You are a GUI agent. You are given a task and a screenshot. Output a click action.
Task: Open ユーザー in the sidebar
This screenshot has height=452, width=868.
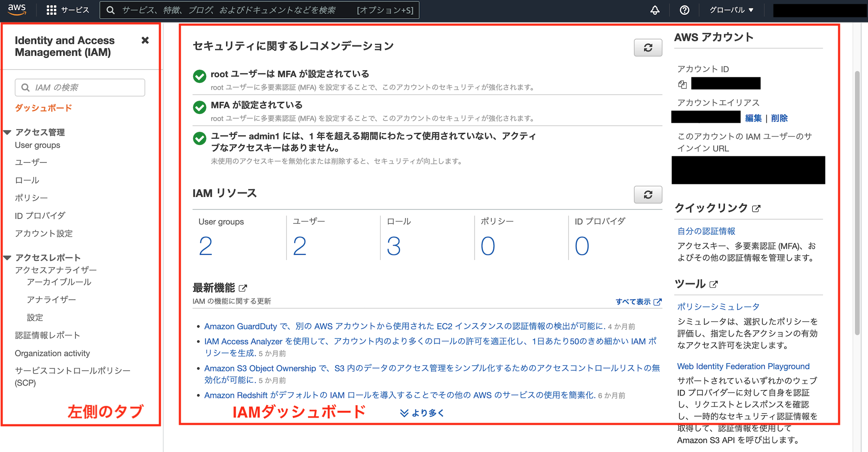coord(31,162)
